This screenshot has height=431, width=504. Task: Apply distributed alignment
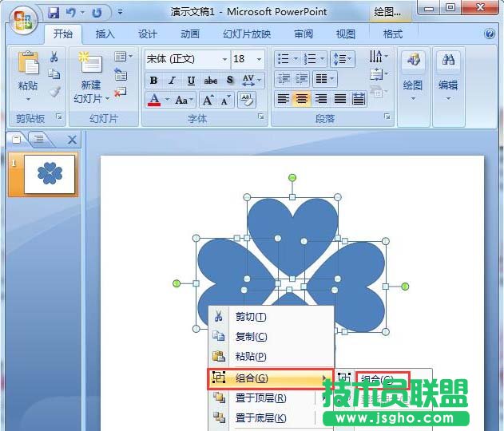coord(359,99)
